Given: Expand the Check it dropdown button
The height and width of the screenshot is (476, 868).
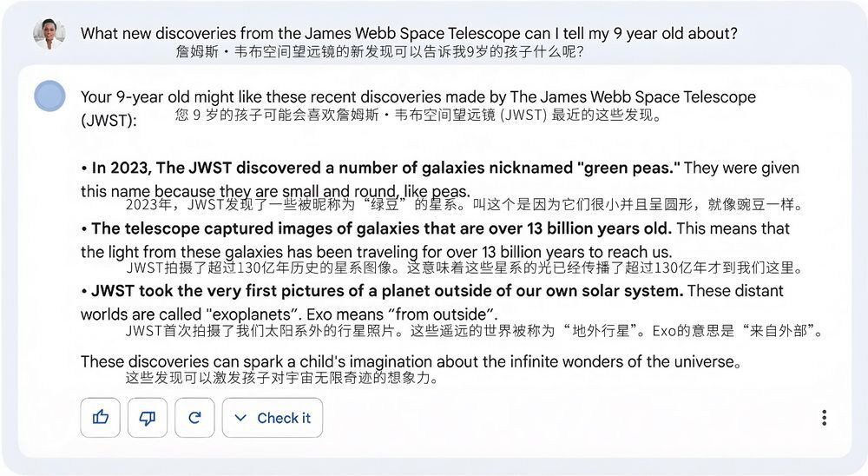Looking at the screenshot, I should (273, 418).
